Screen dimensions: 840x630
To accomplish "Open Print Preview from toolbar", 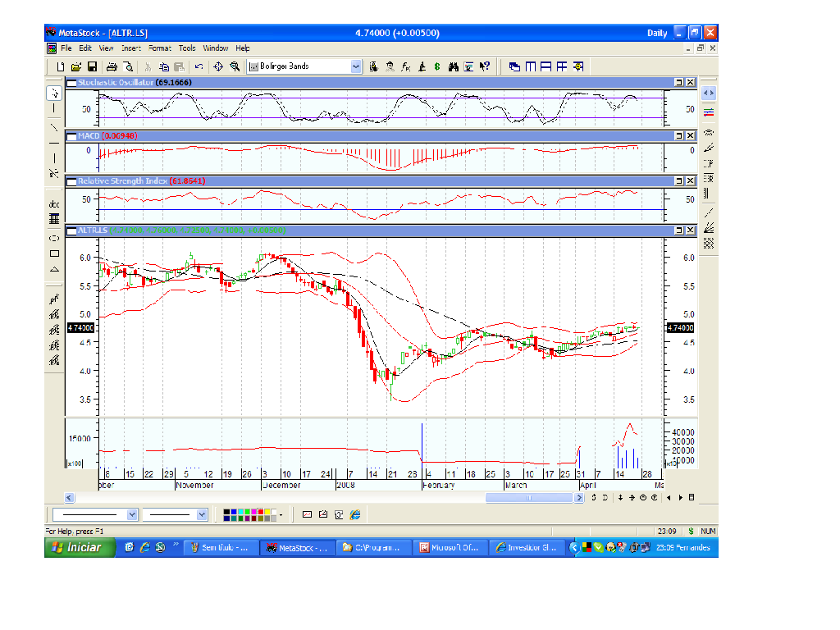I will point(128,66).
